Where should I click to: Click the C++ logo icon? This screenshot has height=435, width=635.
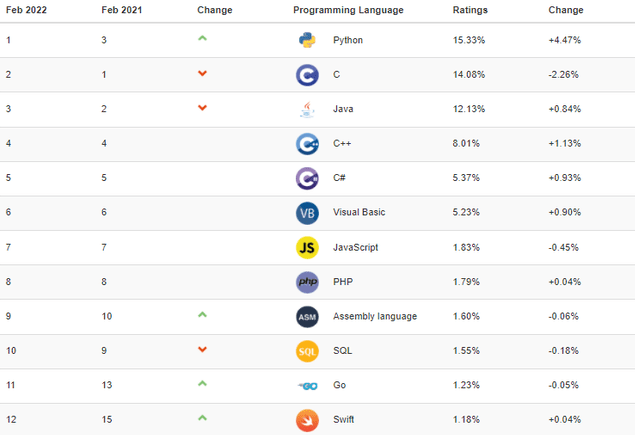[307, 144]
